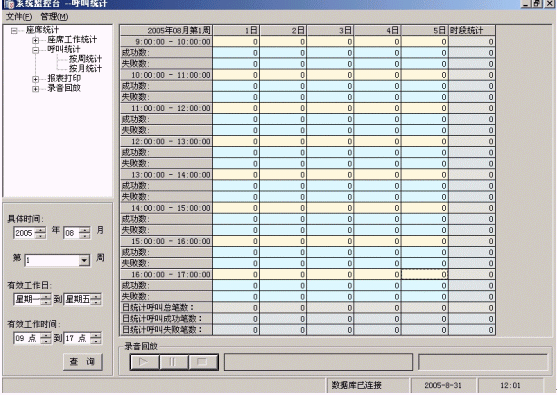The image size is (557, 395).
Task: Stop the recording playback
Action: tap(203, 362)
